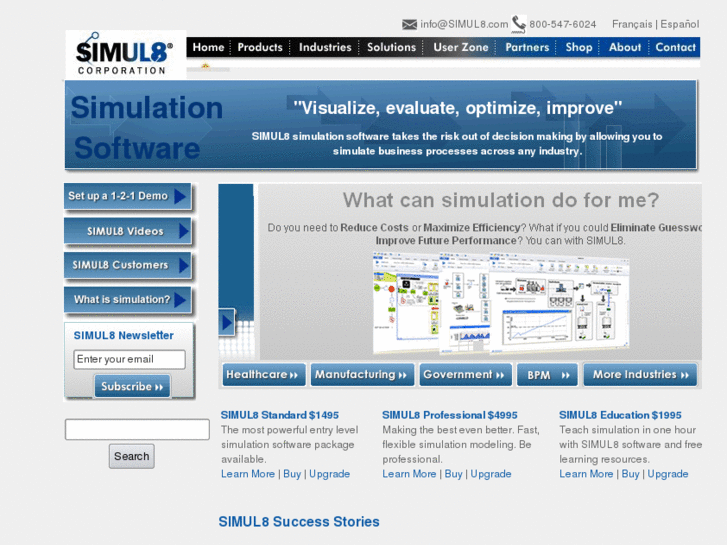
Task: Open the Home menu item
Action: click(208, 47)
